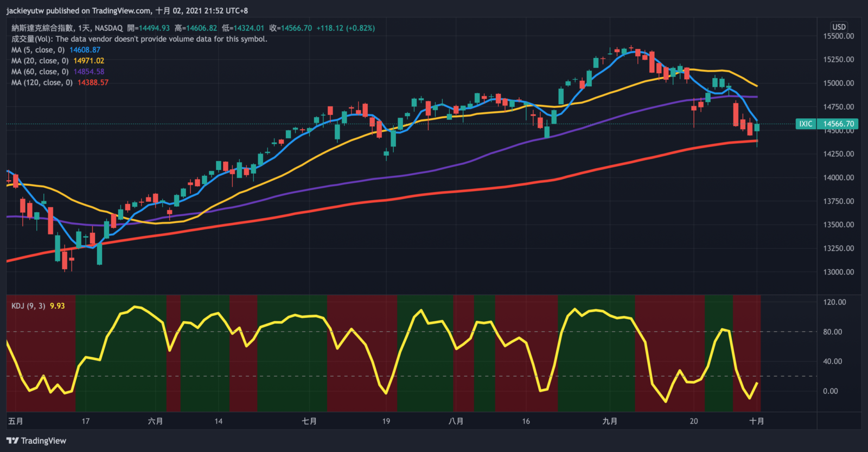Select the MA (5, close, 0) legend
Screen dimensions: 868x452
38,50
